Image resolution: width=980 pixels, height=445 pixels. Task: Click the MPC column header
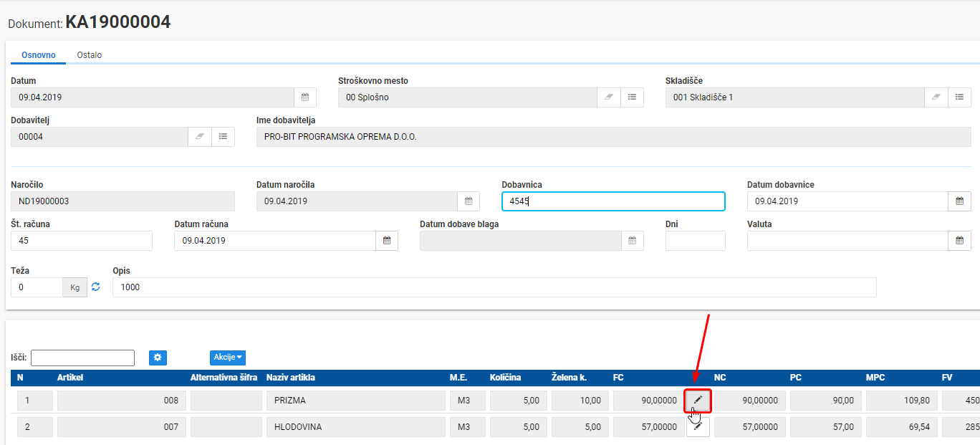tap(875, 378)
